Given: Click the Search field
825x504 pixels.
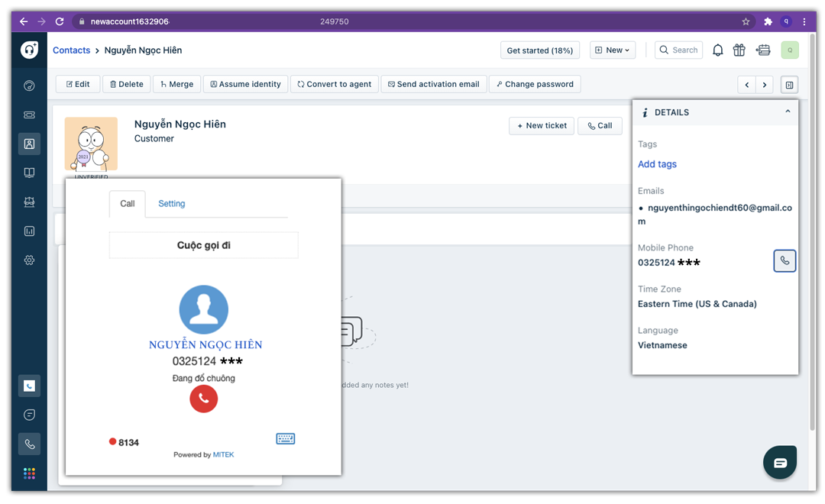Looking at the screenshot, I should (678, 50).
